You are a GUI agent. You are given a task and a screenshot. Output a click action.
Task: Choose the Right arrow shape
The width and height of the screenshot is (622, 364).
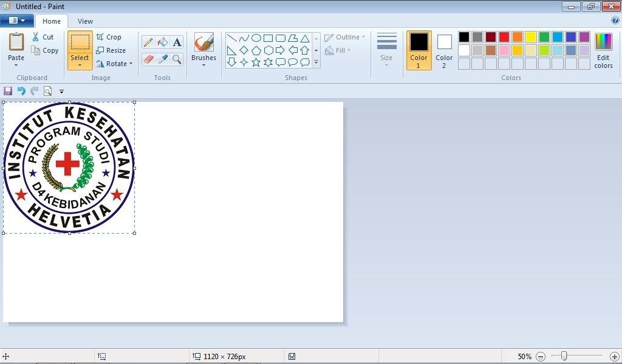pyautogui.click(x=281, y=50)
